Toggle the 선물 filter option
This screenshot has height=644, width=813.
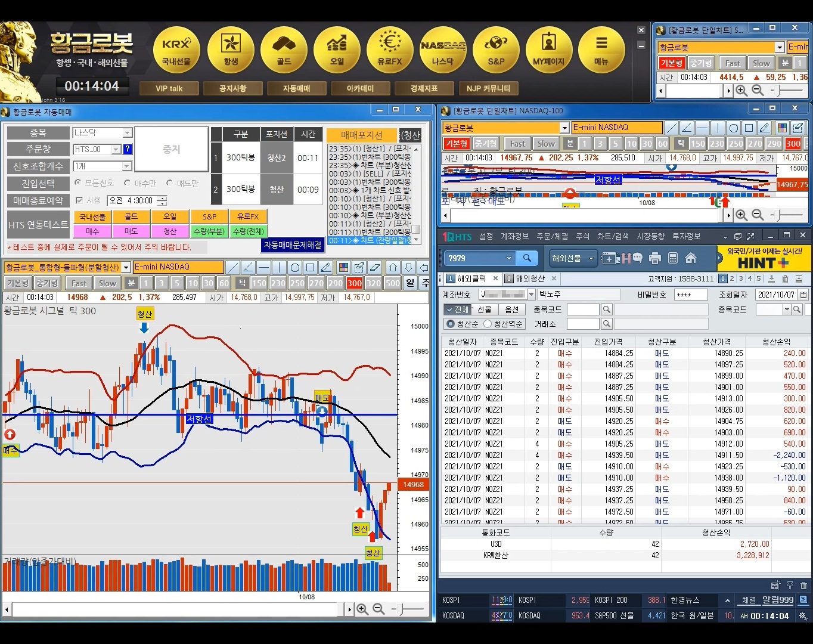coord(485,309)
